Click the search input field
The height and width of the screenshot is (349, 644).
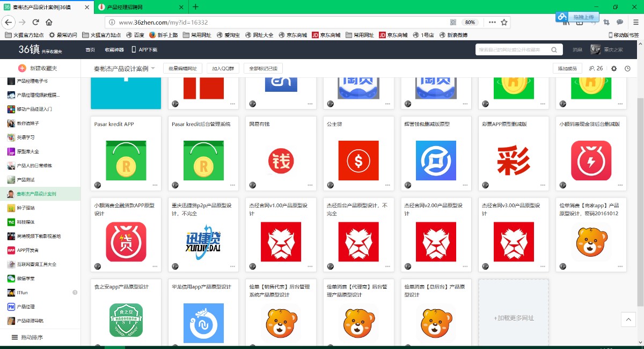pyautogui.click(x=513, y=50)
